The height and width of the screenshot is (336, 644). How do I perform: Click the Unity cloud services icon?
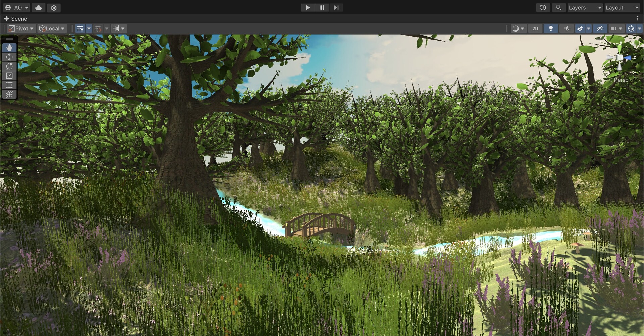click(38, 7)
